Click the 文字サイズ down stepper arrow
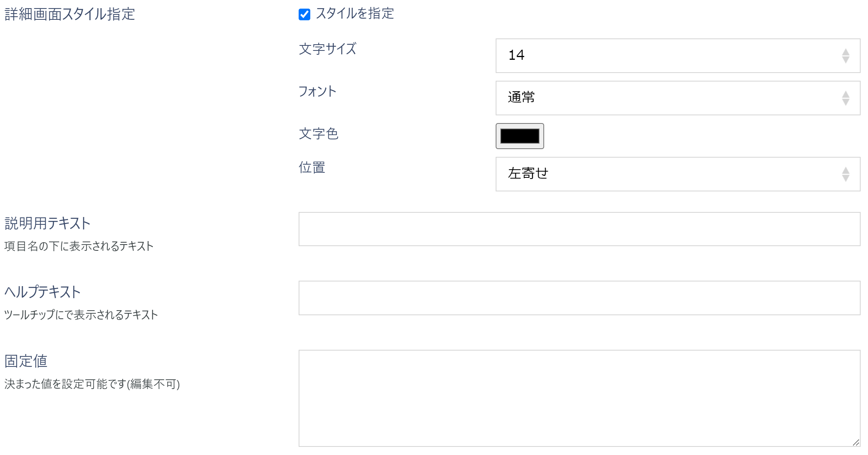 [846, 59]
